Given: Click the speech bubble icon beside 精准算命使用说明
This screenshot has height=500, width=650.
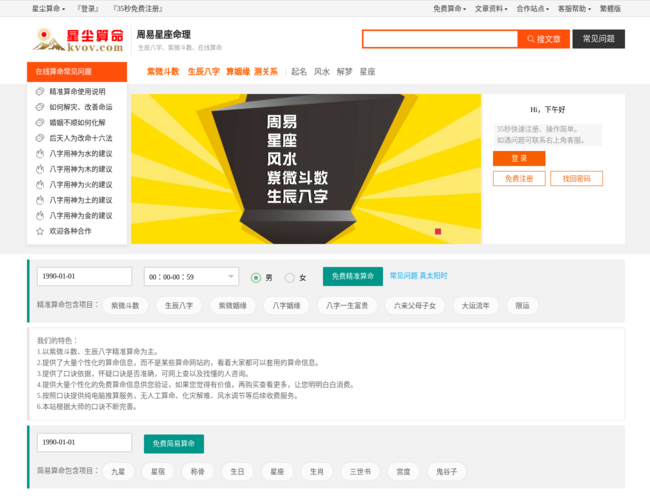Looking at the screenshot, I should click(40, 91).
